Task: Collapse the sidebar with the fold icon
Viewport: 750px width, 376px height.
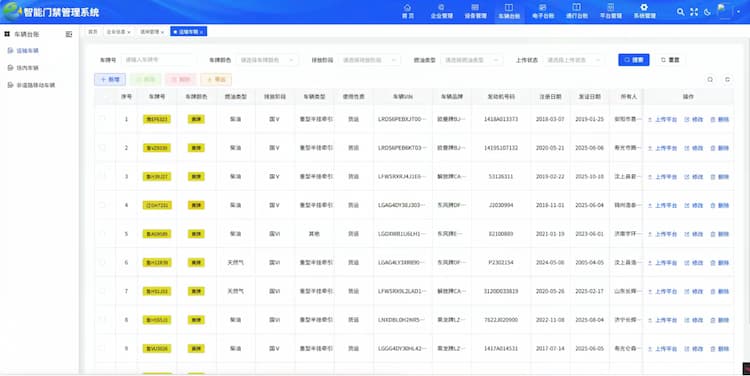Action: tap(69, 34)
